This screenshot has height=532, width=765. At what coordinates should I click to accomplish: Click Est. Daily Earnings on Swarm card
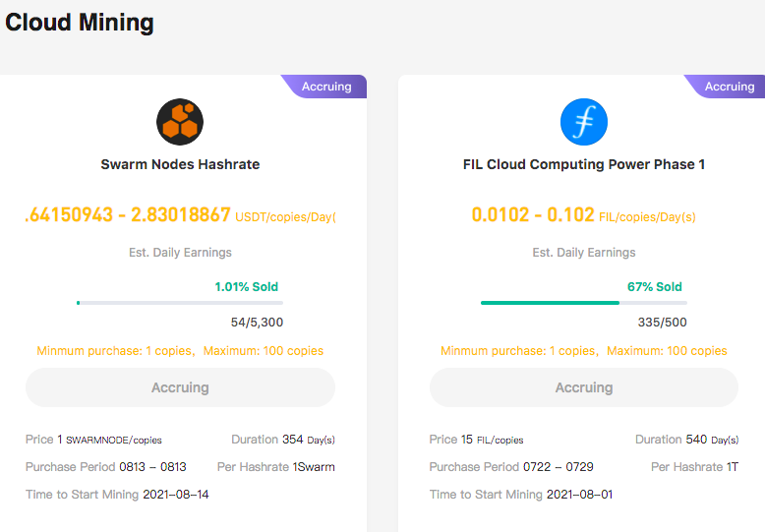pos(180,253)
